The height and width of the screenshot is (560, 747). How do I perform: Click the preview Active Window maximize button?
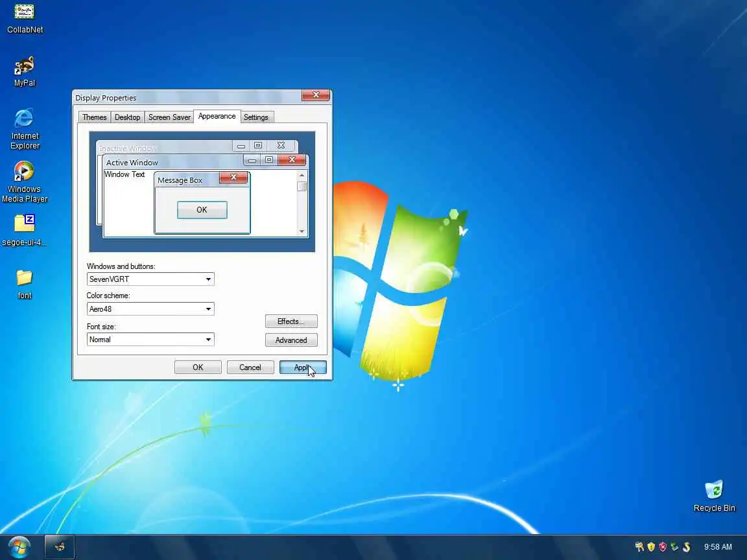click(269, 160)
